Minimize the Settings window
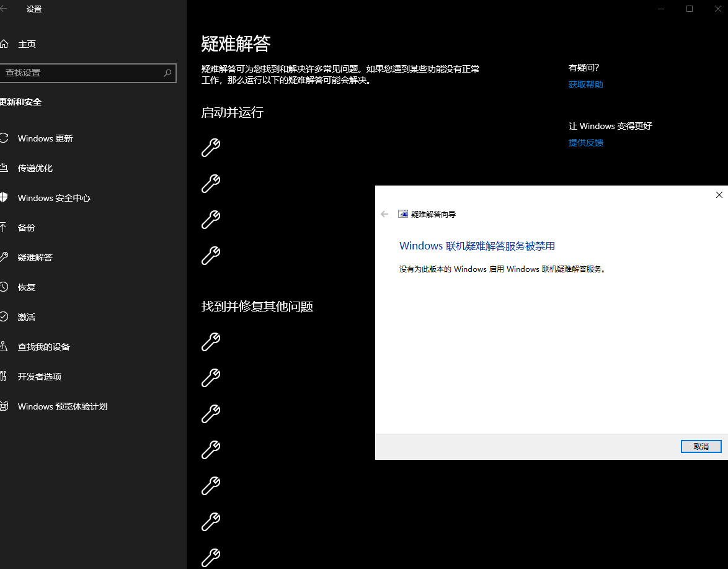The width and height of the screenshot is (728, 569). pyautogui.click(x=661, y=9)
